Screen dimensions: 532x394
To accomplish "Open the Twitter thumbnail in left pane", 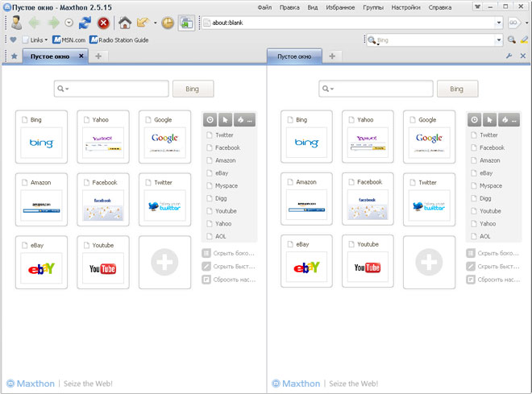I will [165, 199].
